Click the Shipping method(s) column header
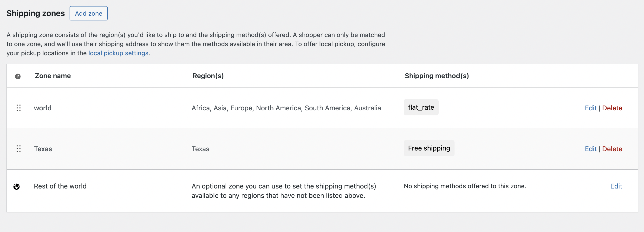644x232 pixels. (436, 76)
